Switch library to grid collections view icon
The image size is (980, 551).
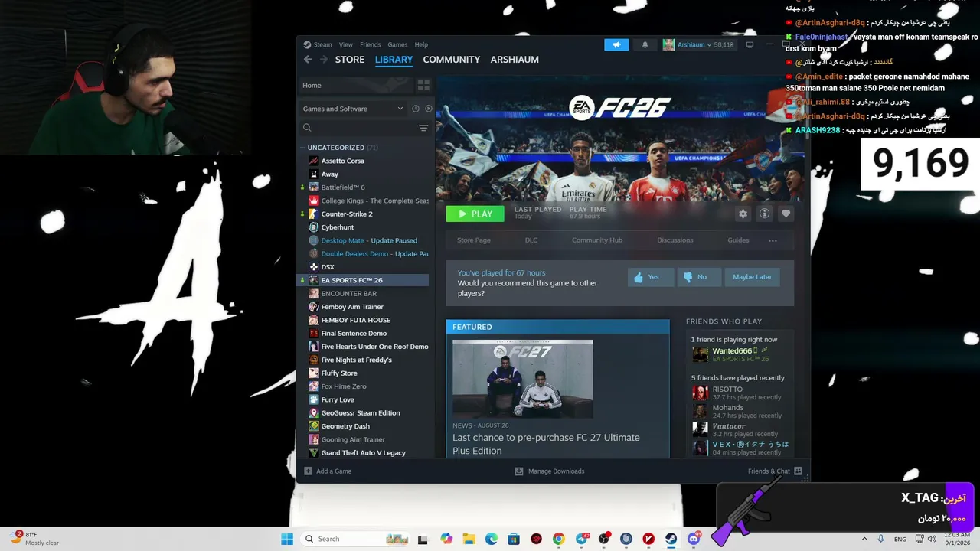[x=423, y=85]
